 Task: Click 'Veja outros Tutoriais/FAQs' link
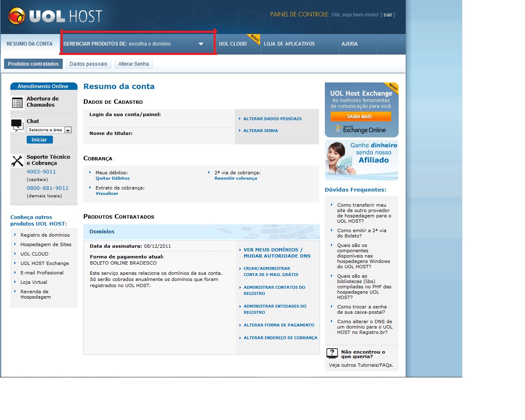tap(361, 365)
